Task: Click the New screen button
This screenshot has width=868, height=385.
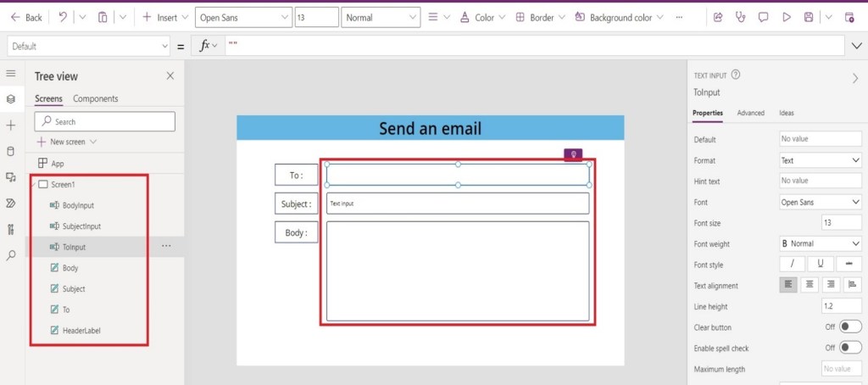Action: [x=67, y=142]
